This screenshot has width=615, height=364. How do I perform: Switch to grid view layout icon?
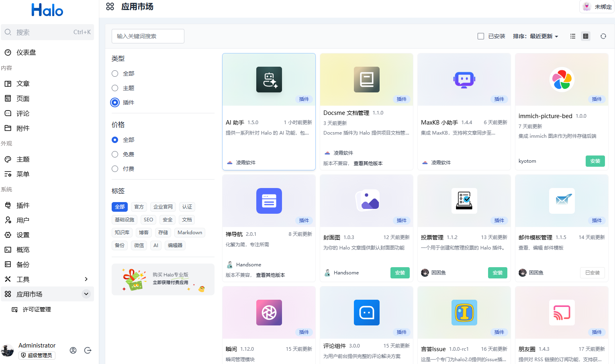586,36
